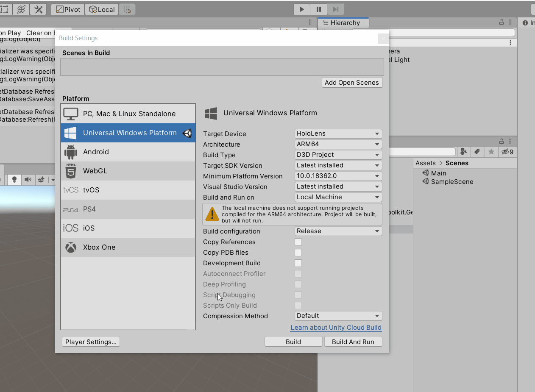
Task: Click the Scripts Only Build checkbox
Action: point(298,306)
